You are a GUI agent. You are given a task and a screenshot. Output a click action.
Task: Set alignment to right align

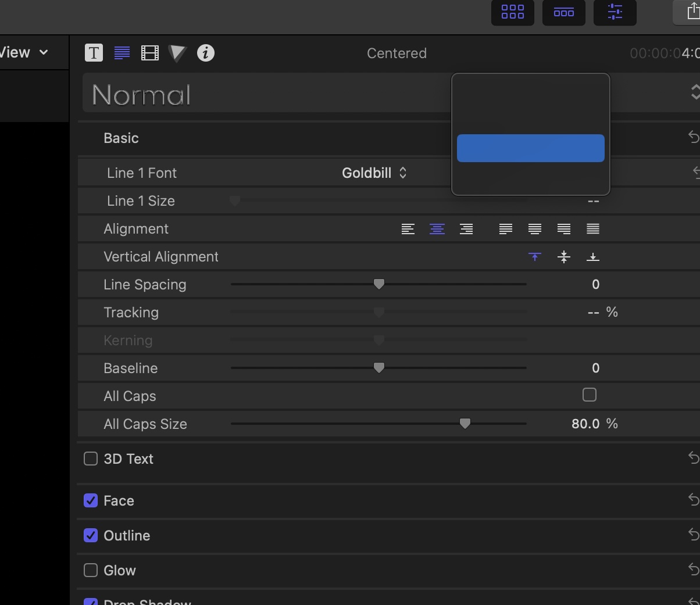point(466,229)
